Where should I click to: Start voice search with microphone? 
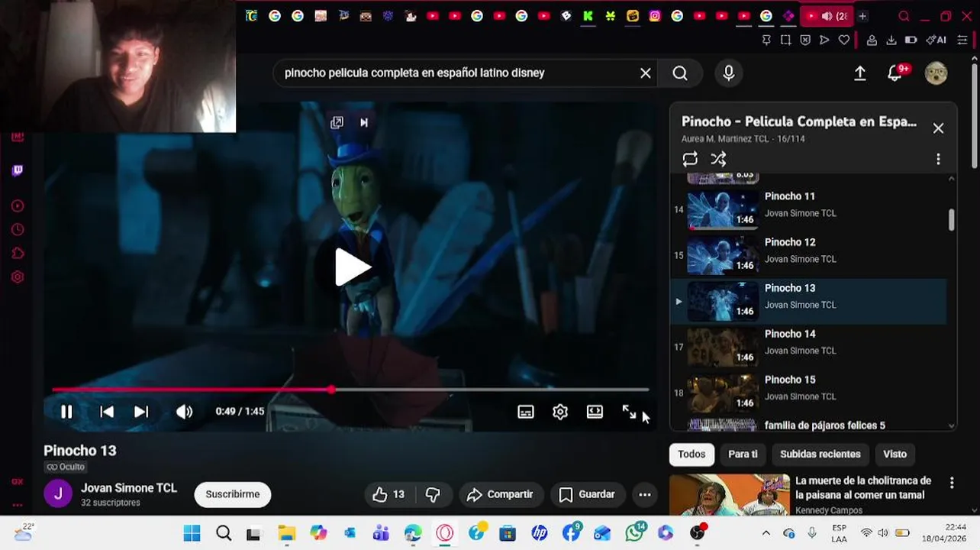pyautogui.click(x=729, y=73)
